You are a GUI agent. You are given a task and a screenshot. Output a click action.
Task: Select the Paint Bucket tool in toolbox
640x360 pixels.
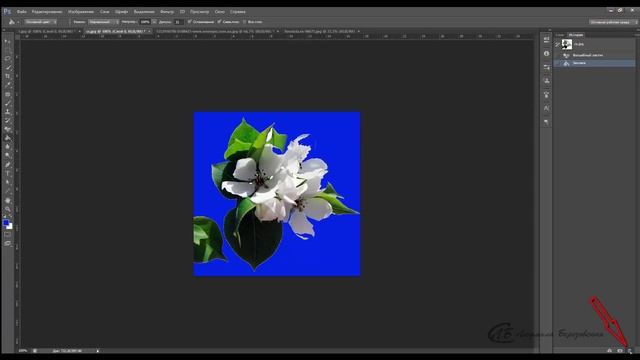click(x=7, y=138)
